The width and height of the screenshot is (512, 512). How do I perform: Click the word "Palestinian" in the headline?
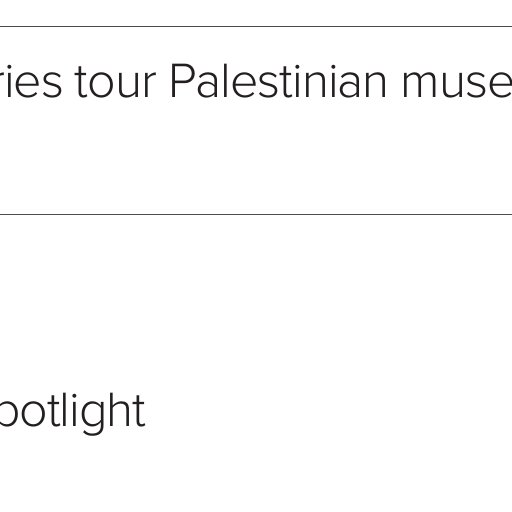click(279, 81)
